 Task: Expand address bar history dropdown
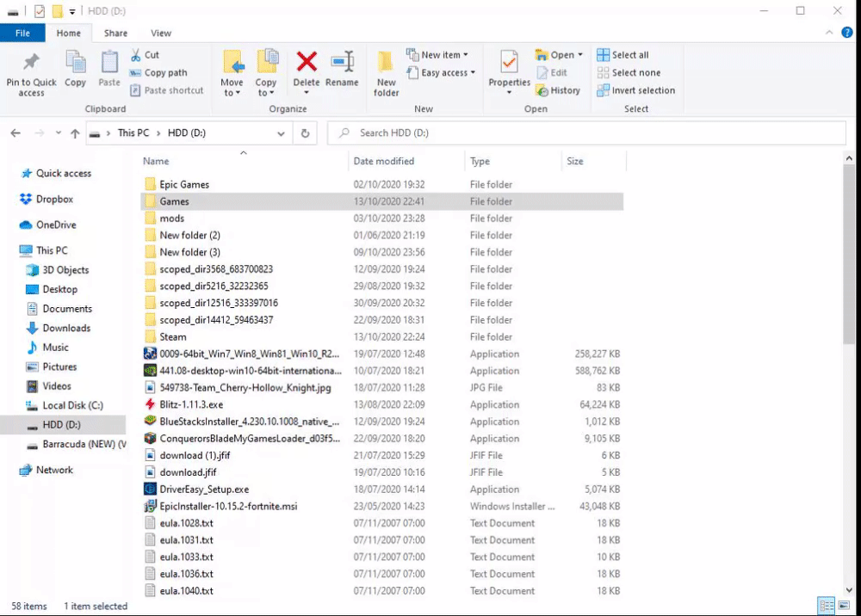(282, 133)
